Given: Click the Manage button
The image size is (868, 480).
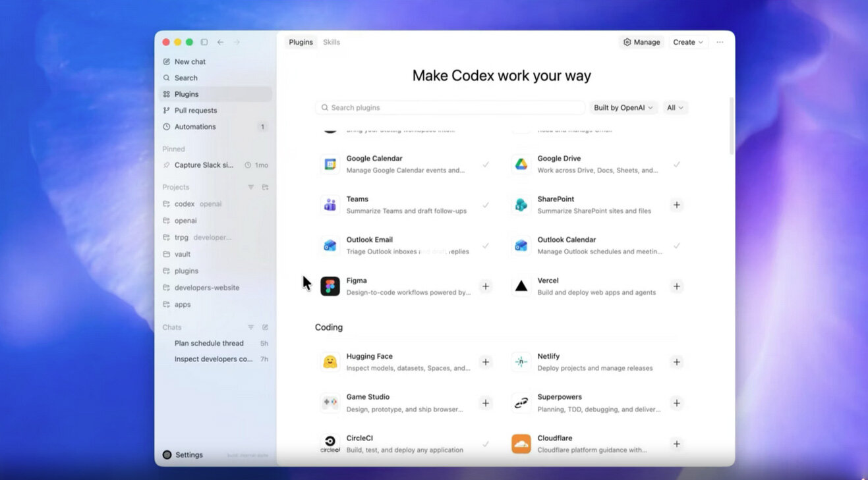Looking at the screenshot, I should click(640, 41).
